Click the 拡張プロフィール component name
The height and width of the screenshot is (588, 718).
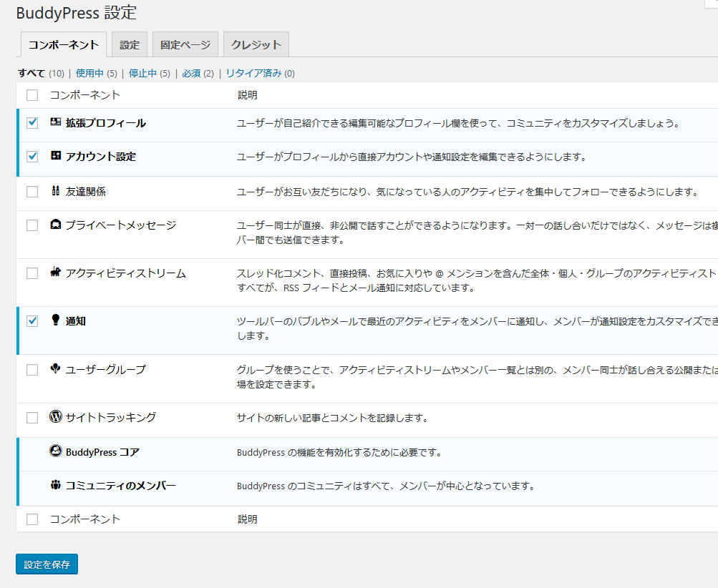click(106, 123)
